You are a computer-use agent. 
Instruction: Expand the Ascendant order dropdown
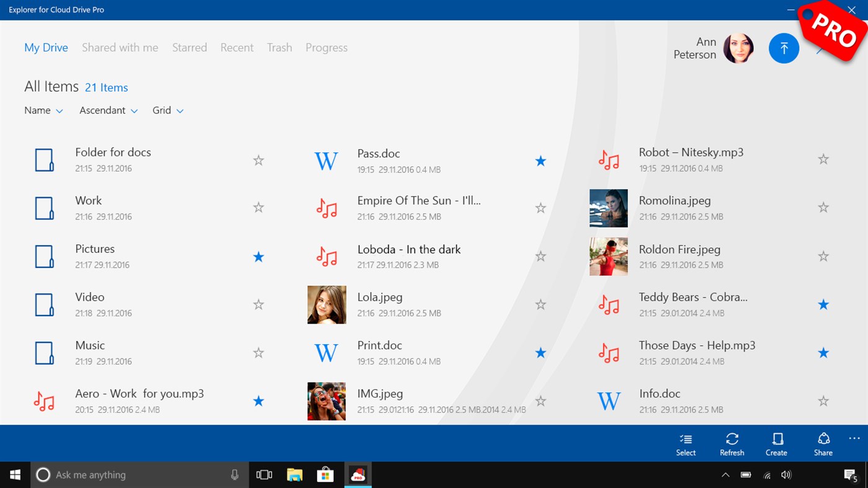(x=109, y=110)
